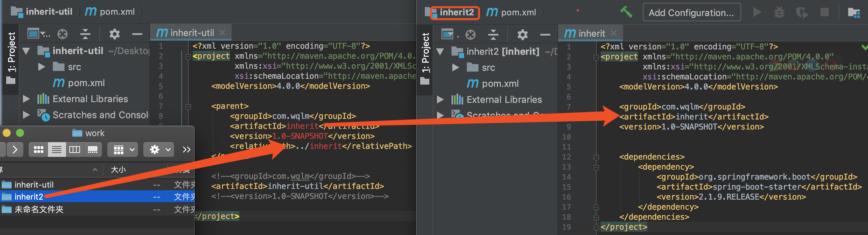Close the inherit-util editor tab
Screen dimensions: 868x235
tap(222, 33)
